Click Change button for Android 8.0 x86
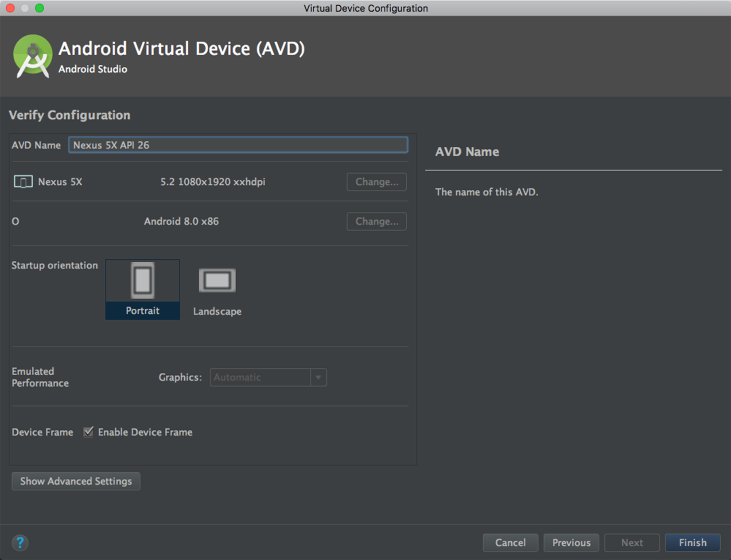The image size is (731, 560). [377, 222]
